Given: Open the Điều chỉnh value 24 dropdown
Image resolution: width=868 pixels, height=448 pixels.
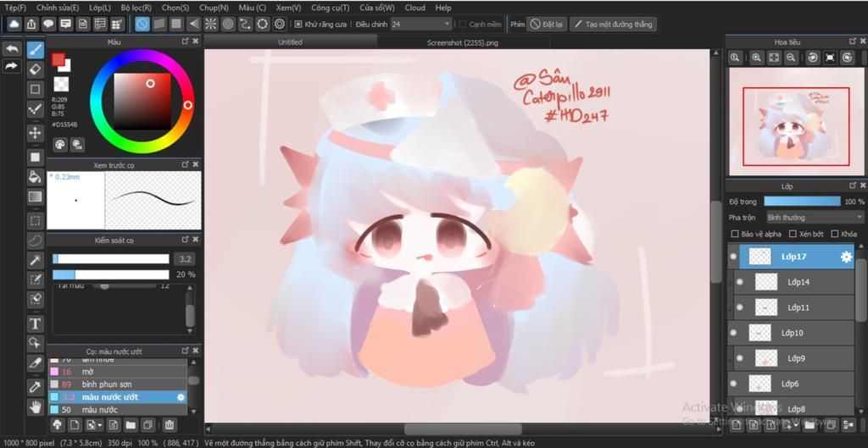Looking at the screenshot, I should click(421, 25).
